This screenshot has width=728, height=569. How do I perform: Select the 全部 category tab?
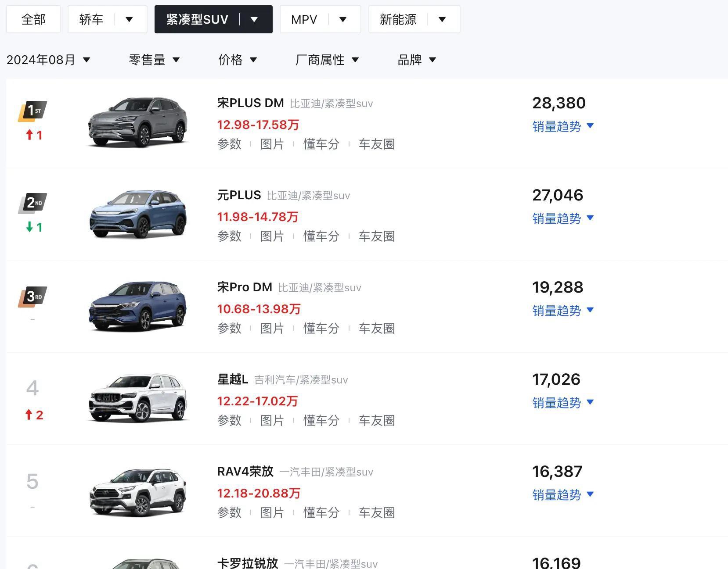[x=33, y=19]
